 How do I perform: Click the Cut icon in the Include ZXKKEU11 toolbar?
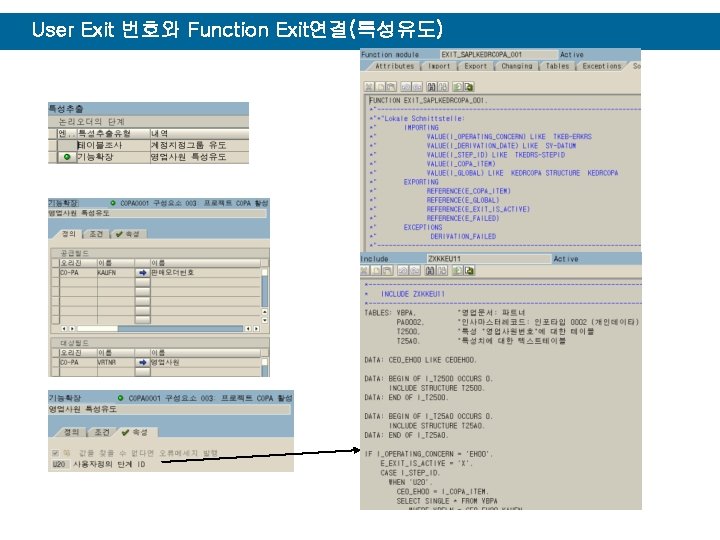click(x=365, y=271)
